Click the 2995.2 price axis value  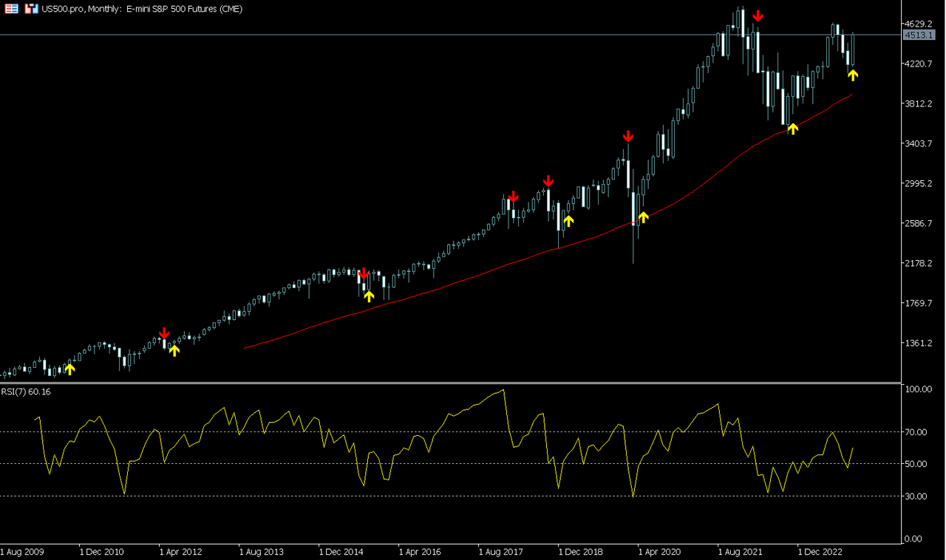(919, 183)
